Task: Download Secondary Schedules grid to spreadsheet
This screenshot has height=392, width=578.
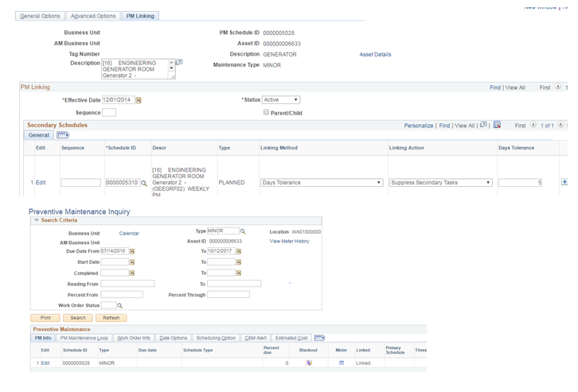Action: tap(497, 125)
